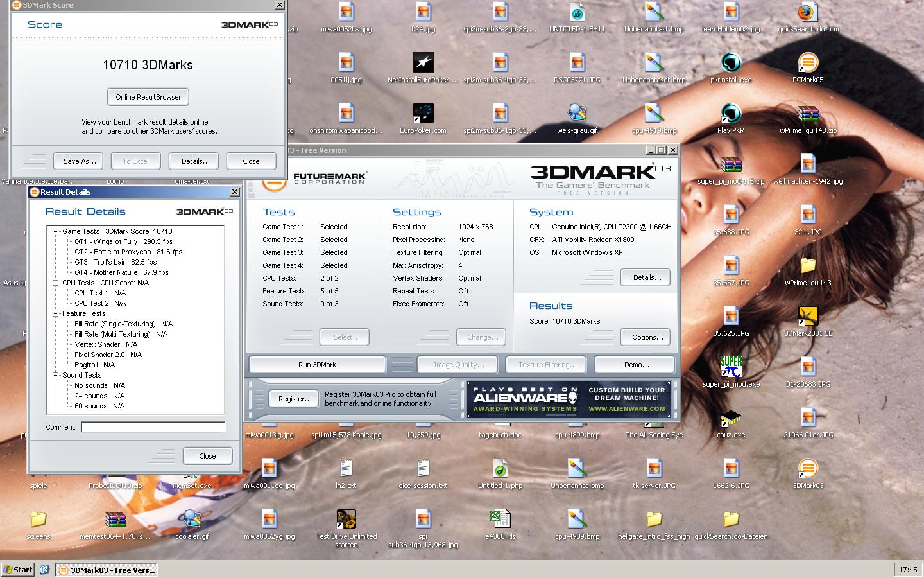Open hellgate_intro_fss_high folder icon

654,524
